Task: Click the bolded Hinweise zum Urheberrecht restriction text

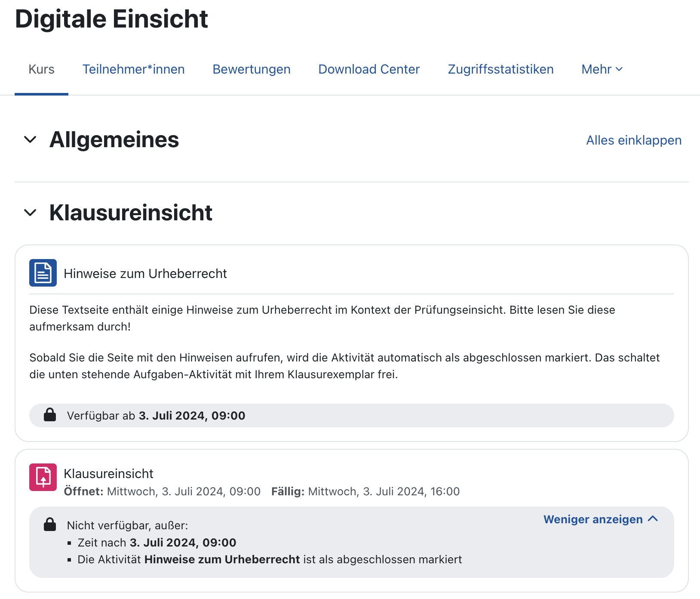Action: pyautogui.click(x=222, y=559)
